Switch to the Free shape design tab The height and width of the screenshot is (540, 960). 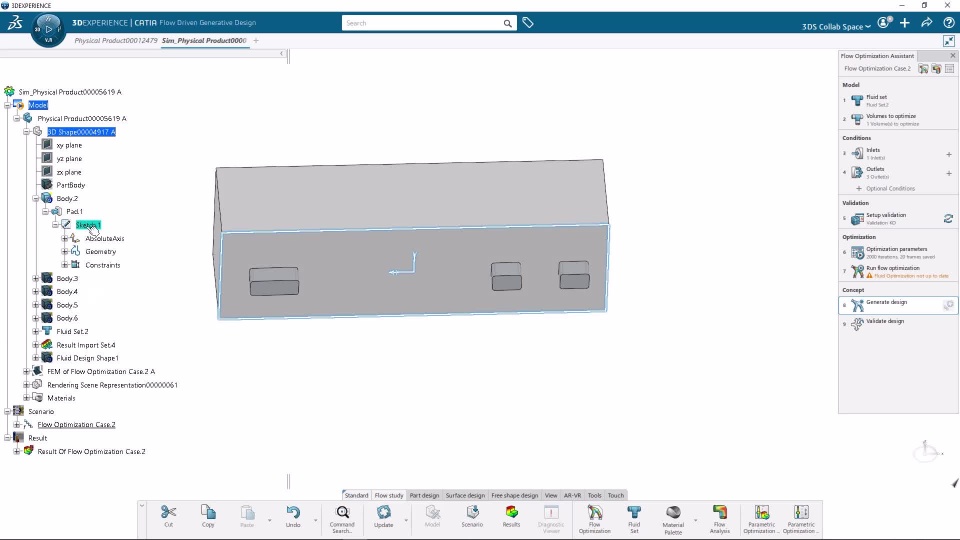tap(515, 495)
